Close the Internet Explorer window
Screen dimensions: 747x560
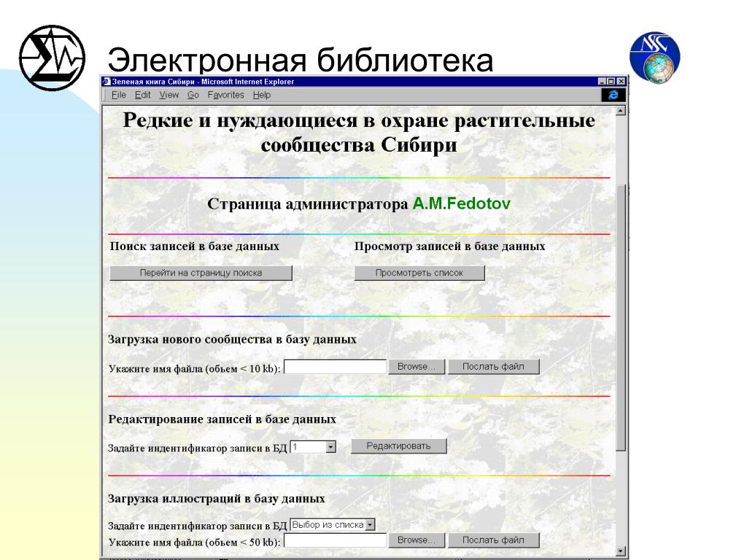coord(621,82)
